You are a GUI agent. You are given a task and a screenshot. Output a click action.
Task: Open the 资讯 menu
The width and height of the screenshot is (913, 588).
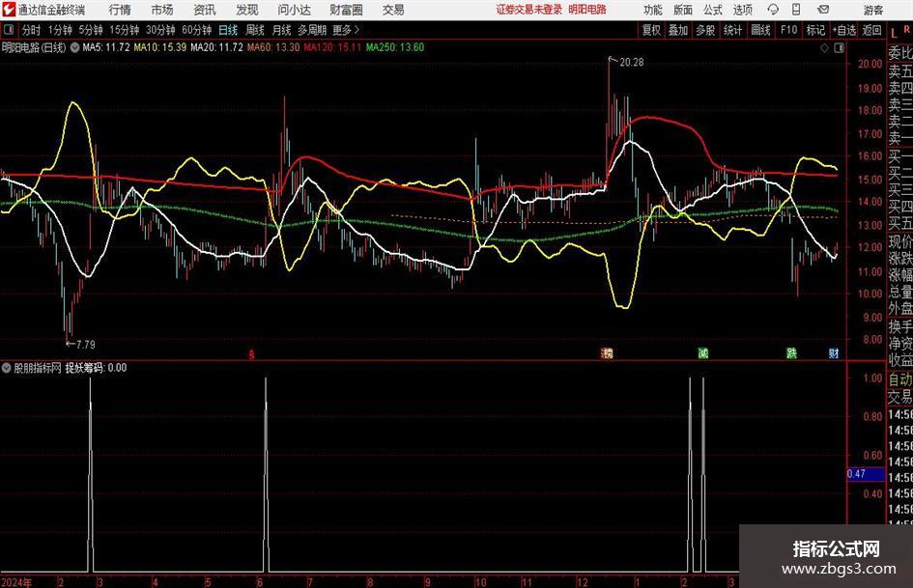pyautogui.click(x=205, y=10)
